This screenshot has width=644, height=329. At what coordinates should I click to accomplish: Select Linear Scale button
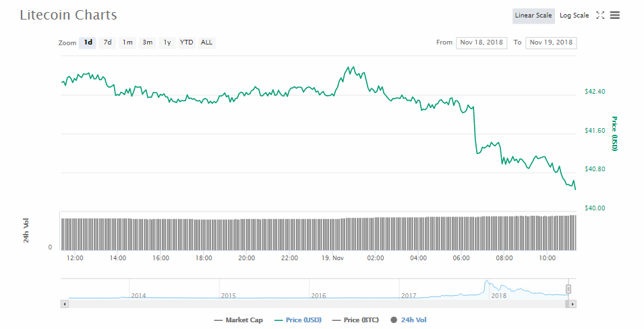pyautogui.click(x=533, y=16)
